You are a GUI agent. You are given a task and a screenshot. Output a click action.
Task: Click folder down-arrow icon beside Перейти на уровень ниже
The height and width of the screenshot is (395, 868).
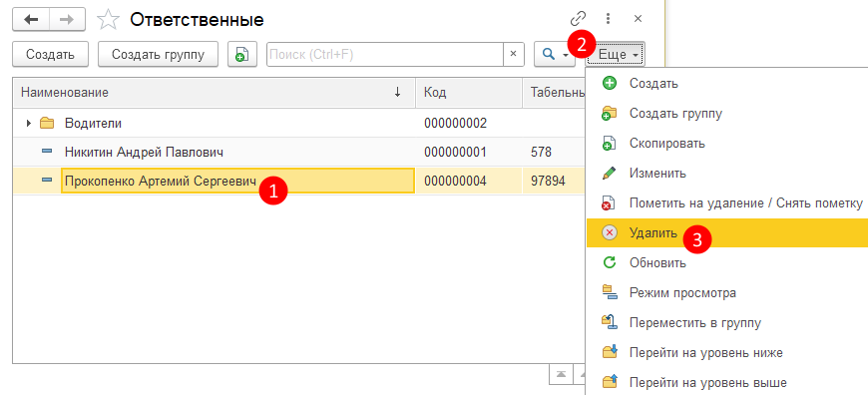click(x=609, y=352)
